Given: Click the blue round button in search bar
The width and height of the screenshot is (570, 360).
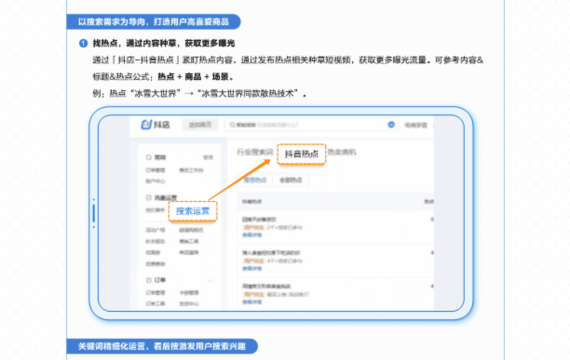Looking at the screenshot, I should pyautogui.click(x=391, y=125).
